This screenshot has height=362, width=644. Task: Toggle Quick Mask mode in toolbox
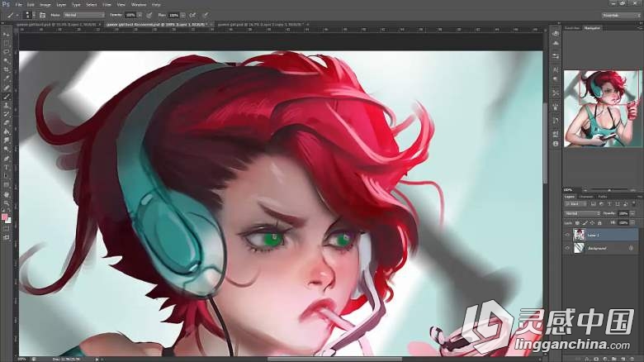(6, 229)
